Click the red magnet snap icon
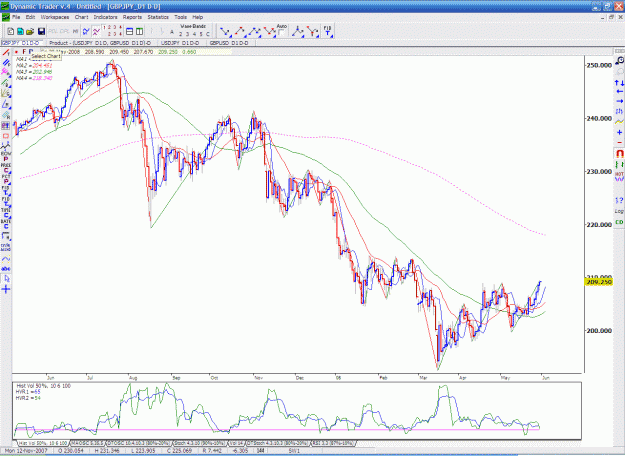Screen dimensions: 625x456 click(619, 153)
